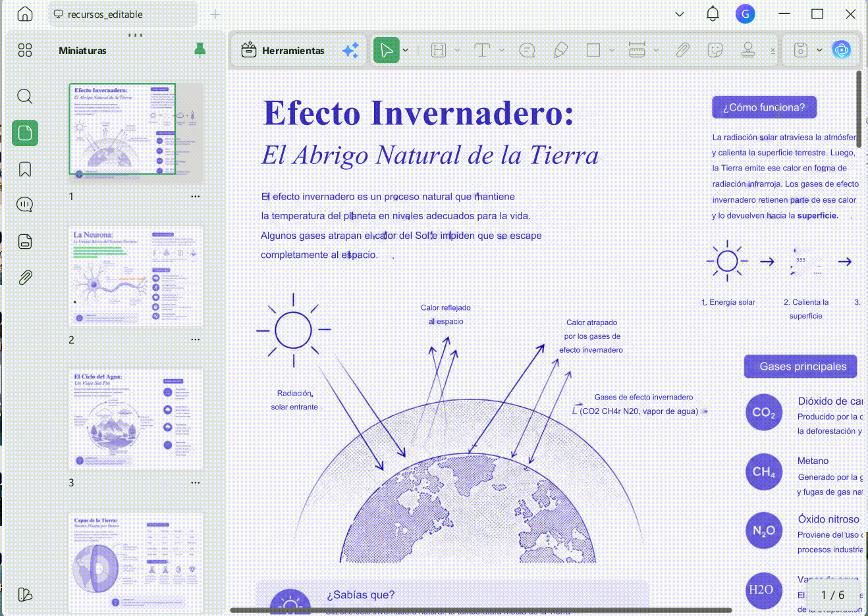Open the Herramientas tools menu

coord(283,50)
